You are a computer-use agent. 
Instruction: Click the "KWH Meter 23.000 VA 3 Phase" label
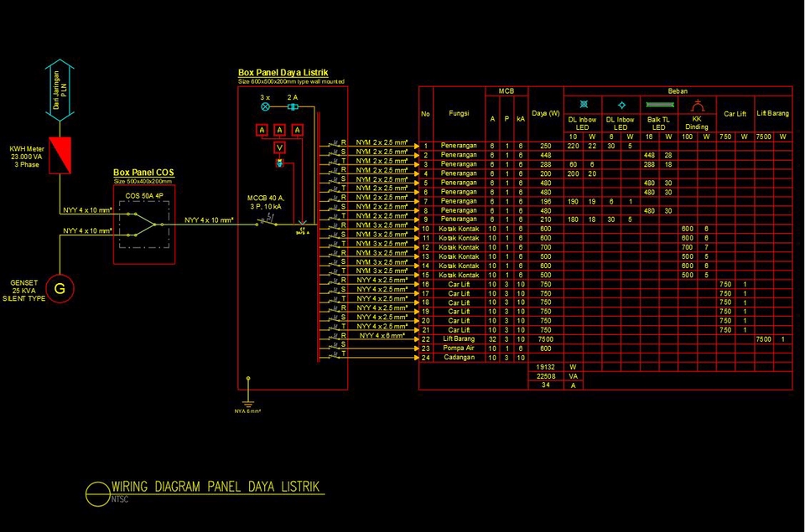click(27, 157)
